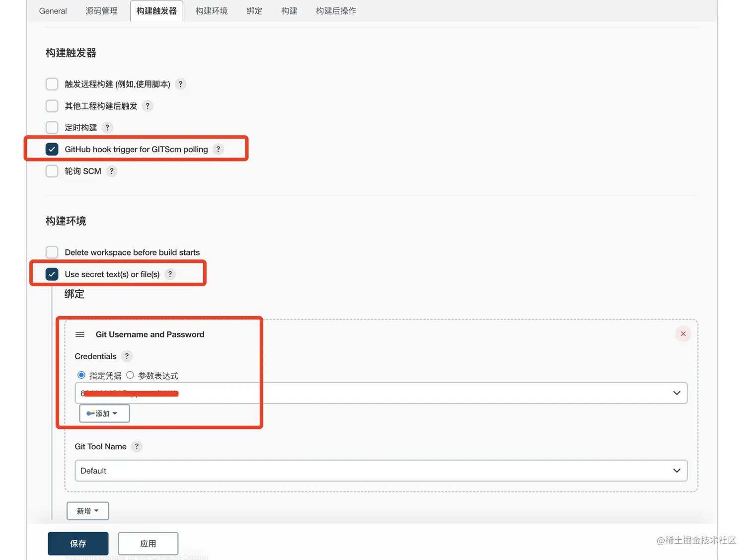Click 构建环境 section heading
This screenshot has height=560, width=751.
(x=66, y=221)
